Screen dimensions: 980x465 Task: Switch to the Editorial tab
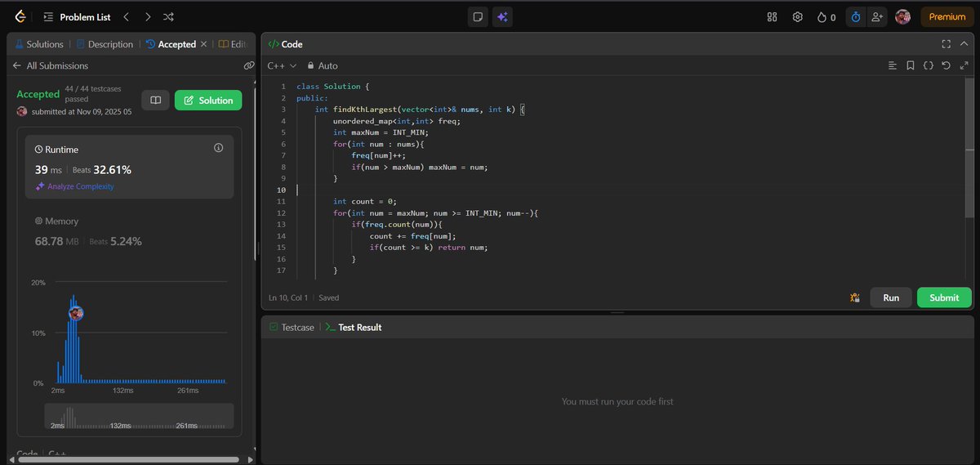click(x=234, y=44)
